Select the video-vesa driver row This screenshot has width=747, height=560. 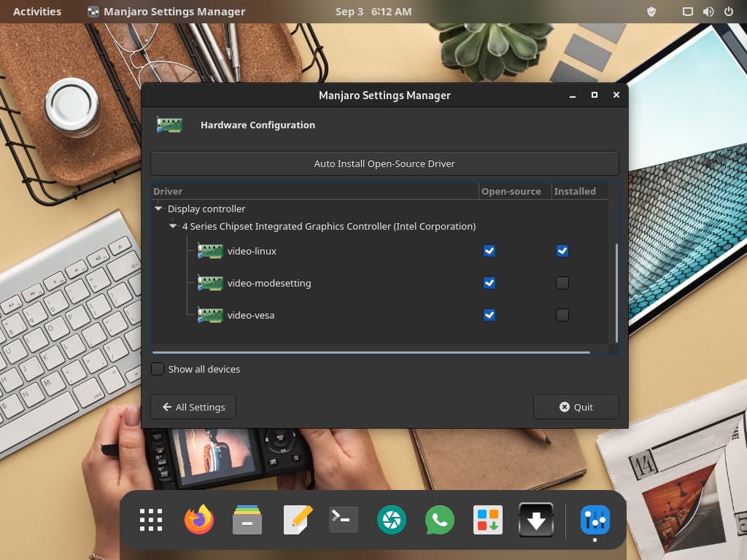click(379, 315)
